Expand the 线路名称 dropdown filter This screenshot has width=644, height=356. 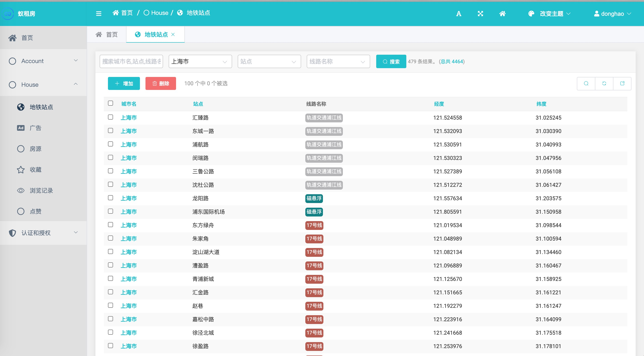click(338, 62)
